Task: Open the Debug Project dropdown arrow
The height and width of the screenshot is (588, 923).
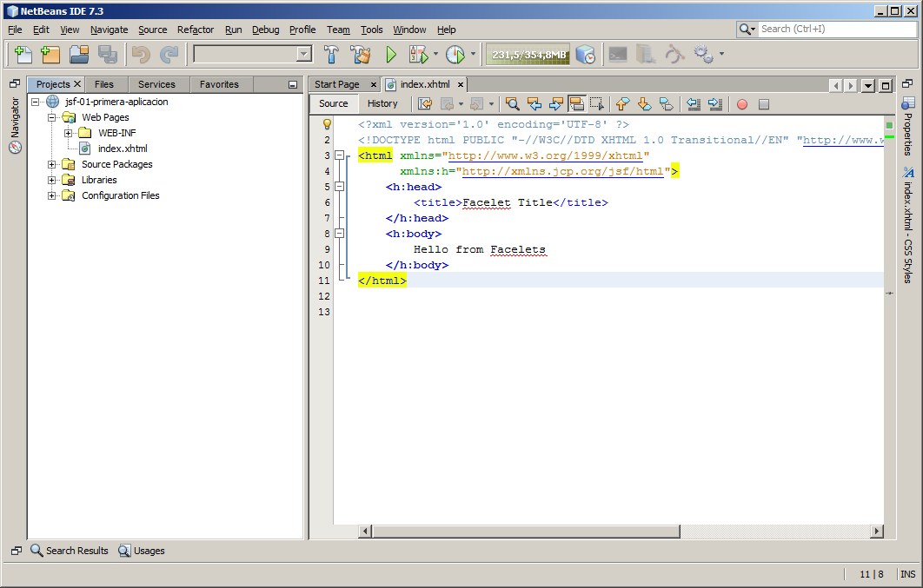Action: click(x=435, y=54)
